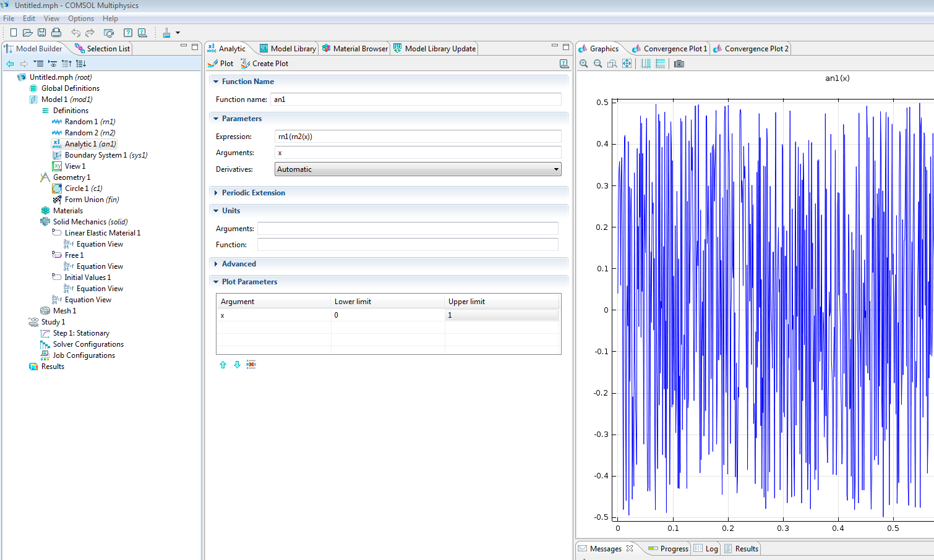Delete plot parameter row with red X
The height and width of the screenshot is (560, 934).
click(251, 365)
